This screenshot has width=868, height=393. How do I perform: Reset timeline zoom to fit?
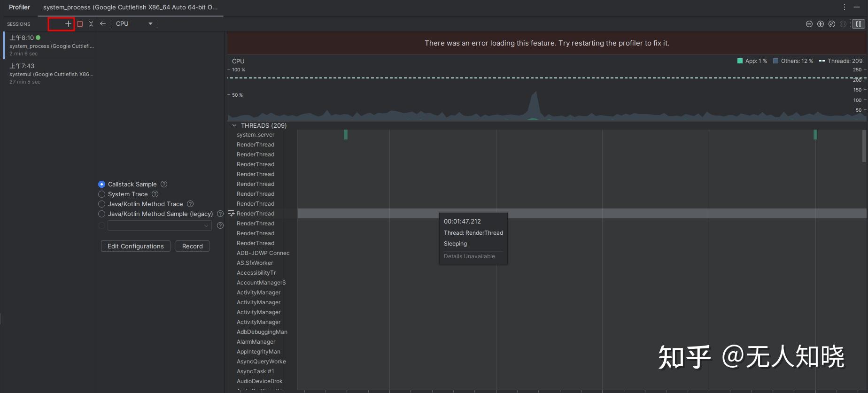pyautogui.click(x=831, y=24)
